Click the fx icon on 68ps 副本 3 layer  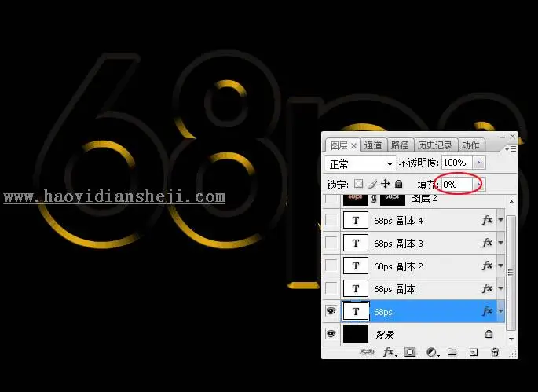487,243
